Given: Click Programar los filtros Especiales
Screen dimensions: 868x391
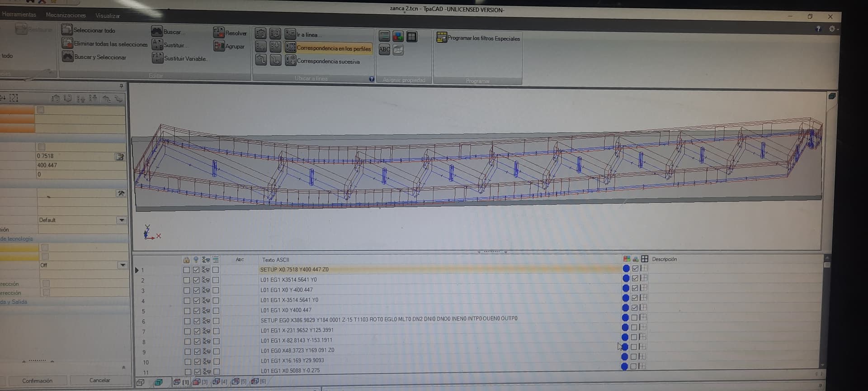Looking at the screenshot, I should tap(478, 38).
